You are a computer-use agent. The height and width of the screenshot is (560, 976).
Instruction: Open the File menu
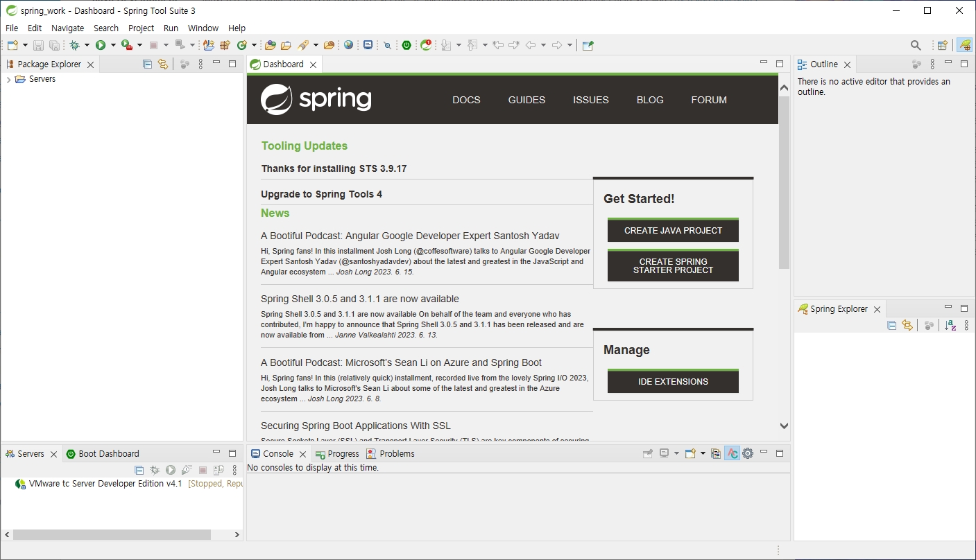click(12, 28)
